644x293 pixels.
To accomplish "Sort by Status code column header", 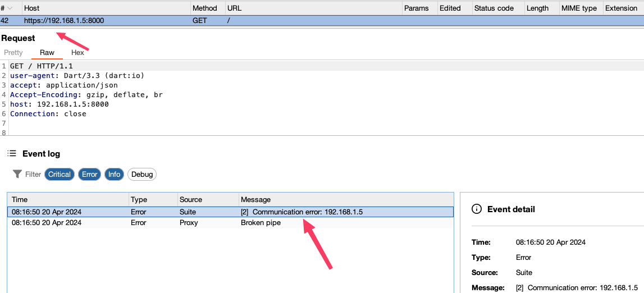I will [494, 8].
